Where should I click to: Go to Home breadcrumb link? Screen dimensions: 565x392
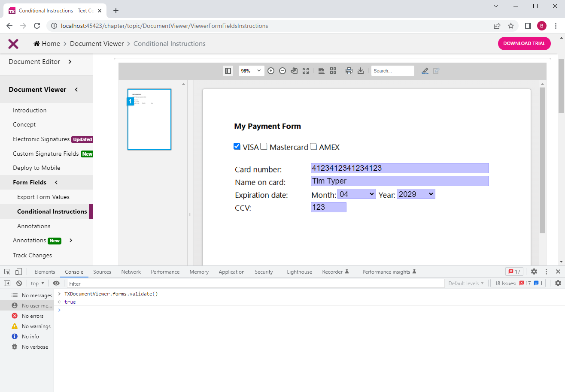click(x=47, y=43)
